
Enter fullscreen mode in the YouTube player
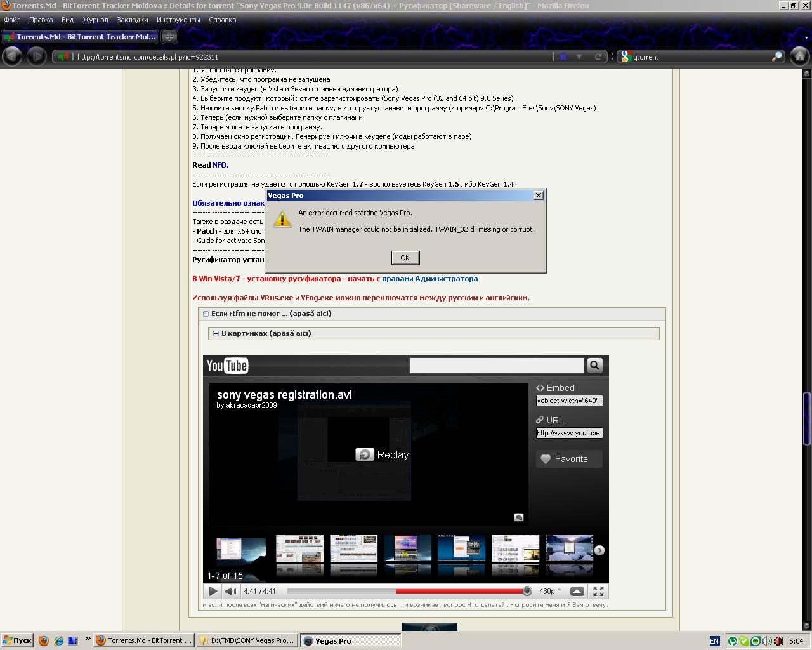pos(598,591)
